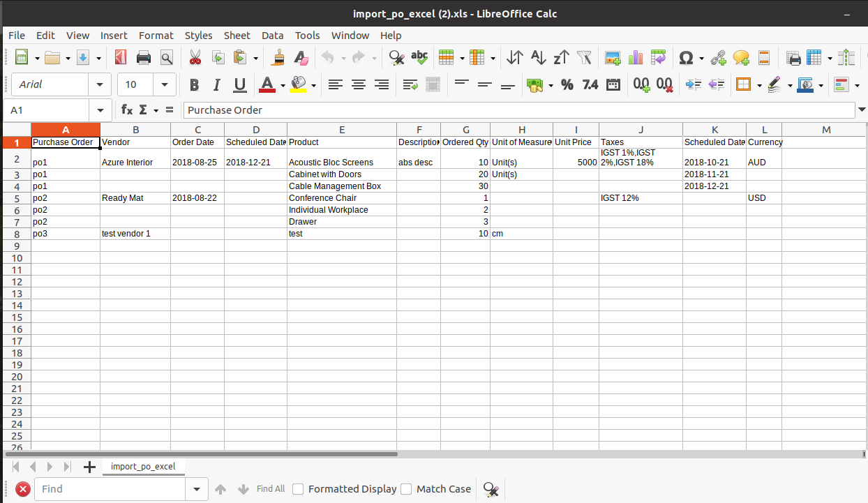Open the Paste options dropdown arrow
This screenshot has height=503, width=868.
(x=256, y=58)
